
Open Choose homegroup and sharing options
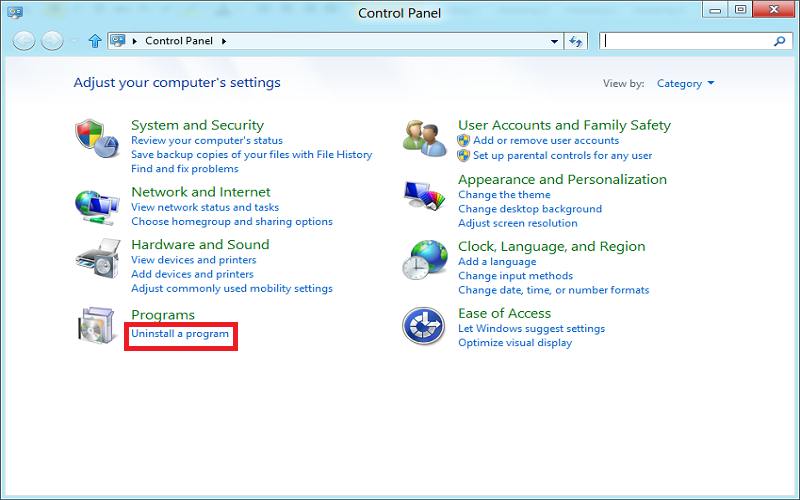click(232, 221)
